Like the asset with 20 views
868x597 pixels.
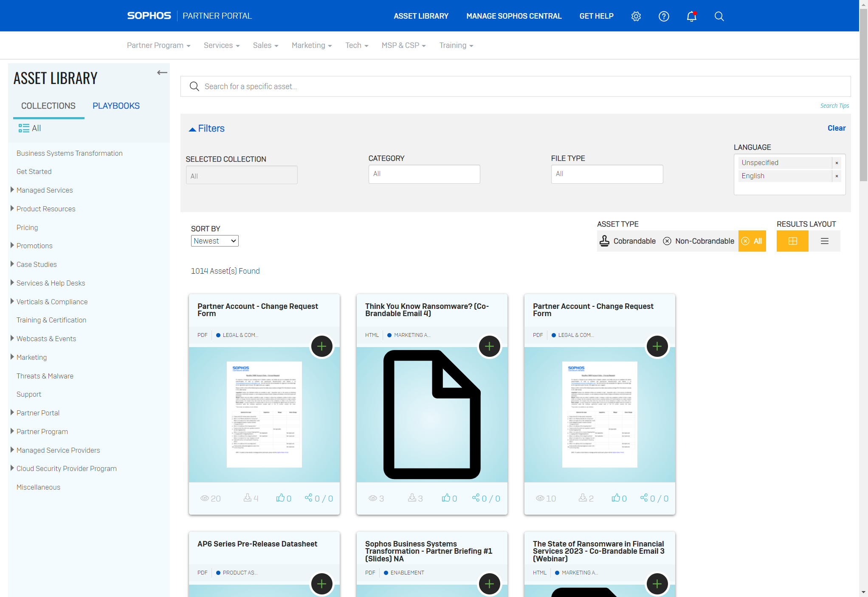[x=280, y=498]
